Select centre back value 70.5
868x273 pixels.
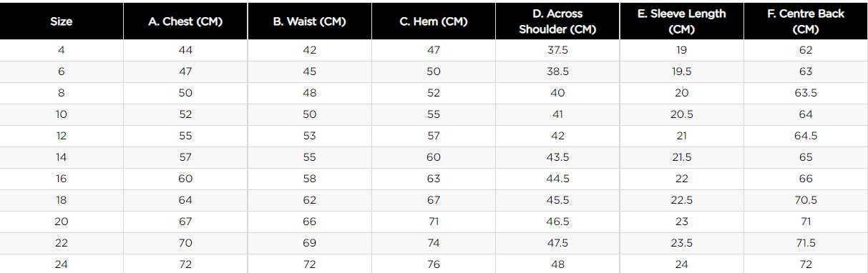click(x=806, y=200)
